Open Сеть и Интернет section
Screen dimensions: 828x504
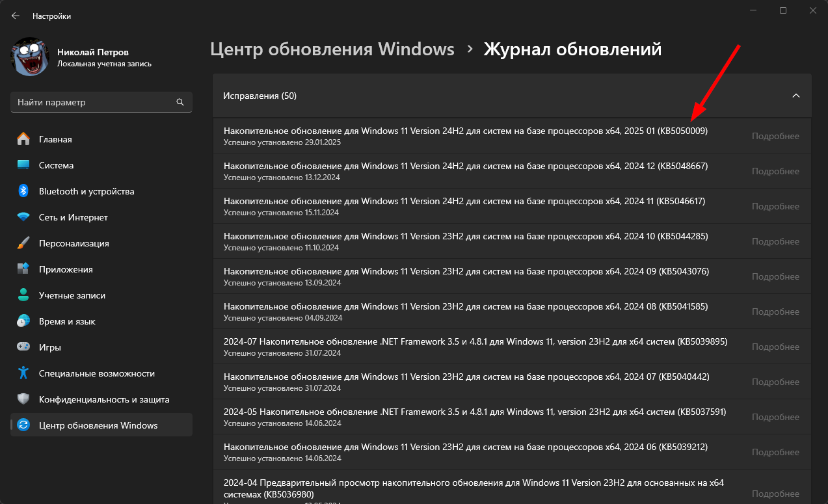(x=101, y=217)
